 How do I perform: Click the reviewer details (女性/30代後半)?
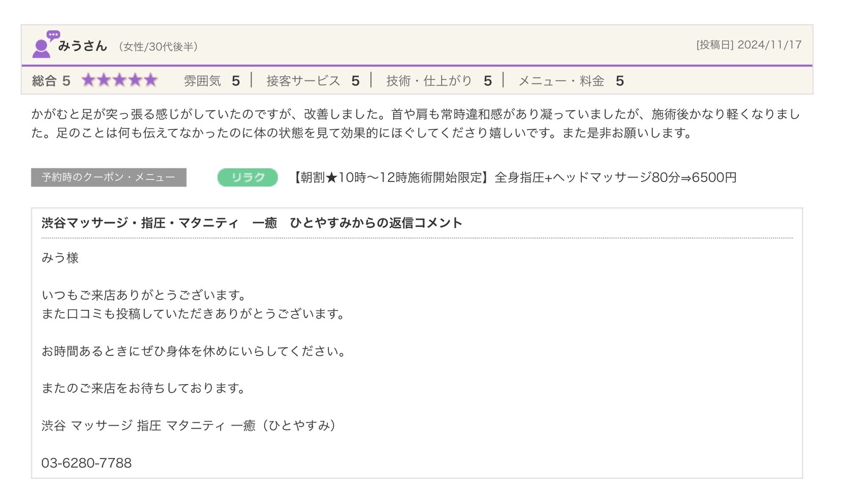[x=158, y=47]
